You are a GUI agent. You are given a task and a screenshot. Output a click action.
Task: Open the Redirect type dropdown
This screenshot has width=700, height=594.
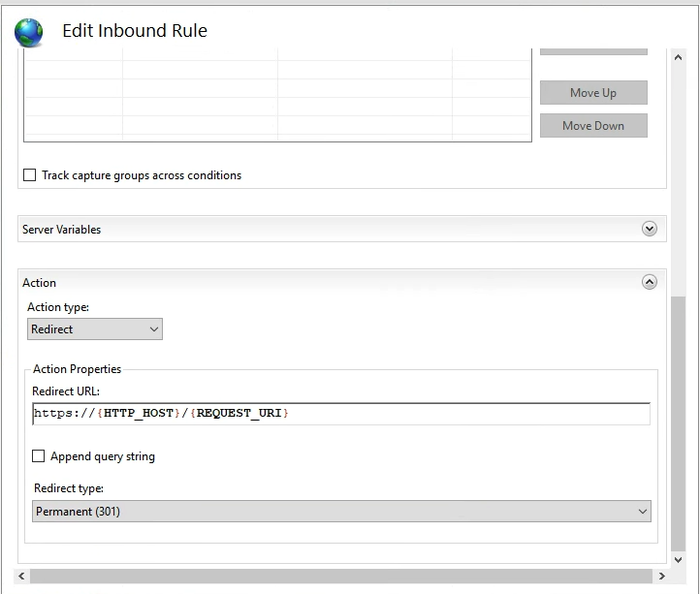(x=341, y=511)
